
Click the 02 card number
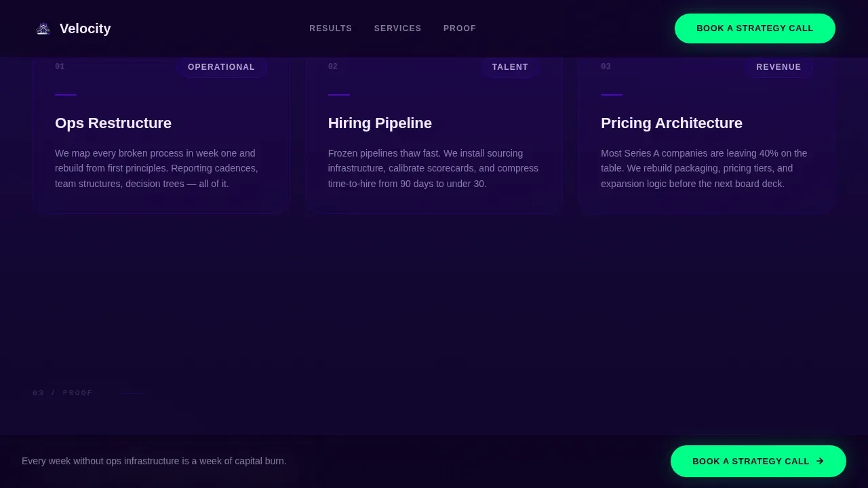[x=333, y=66]
